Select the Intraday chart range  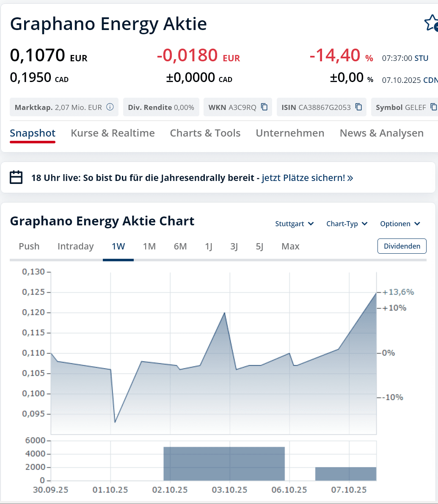(75, 247)
